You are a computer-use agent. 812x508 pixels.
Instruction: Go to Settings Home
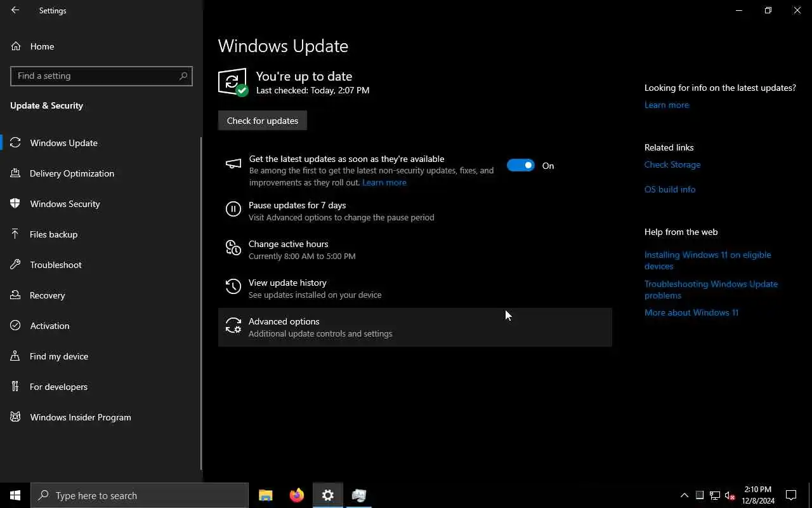(x=101, y=46)
